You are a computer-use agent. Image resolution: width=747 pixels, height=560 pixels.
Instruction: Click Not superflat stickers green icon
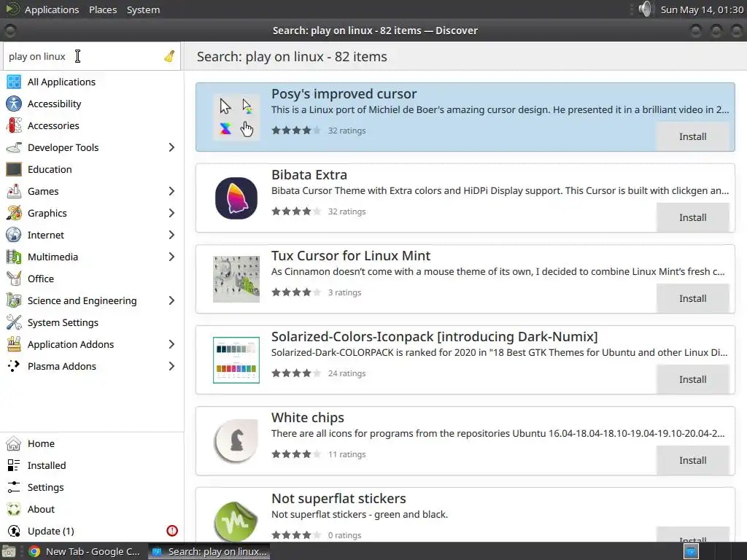236,521
